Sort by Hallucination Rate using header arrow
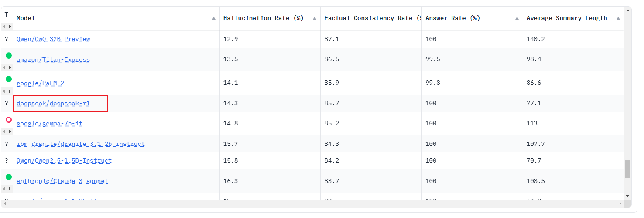644x218 pixels. click(x=315, y=18)
